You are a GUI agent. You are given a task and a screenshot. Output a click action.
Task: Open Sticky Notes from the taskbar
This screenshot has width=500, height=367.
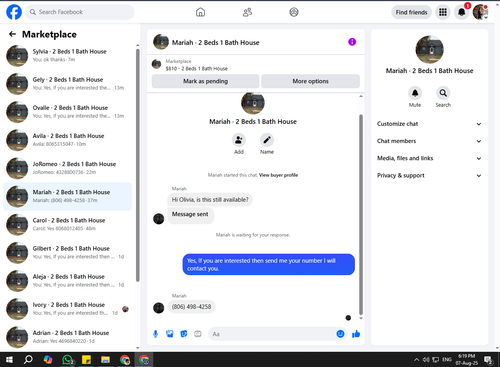(86, 360)
